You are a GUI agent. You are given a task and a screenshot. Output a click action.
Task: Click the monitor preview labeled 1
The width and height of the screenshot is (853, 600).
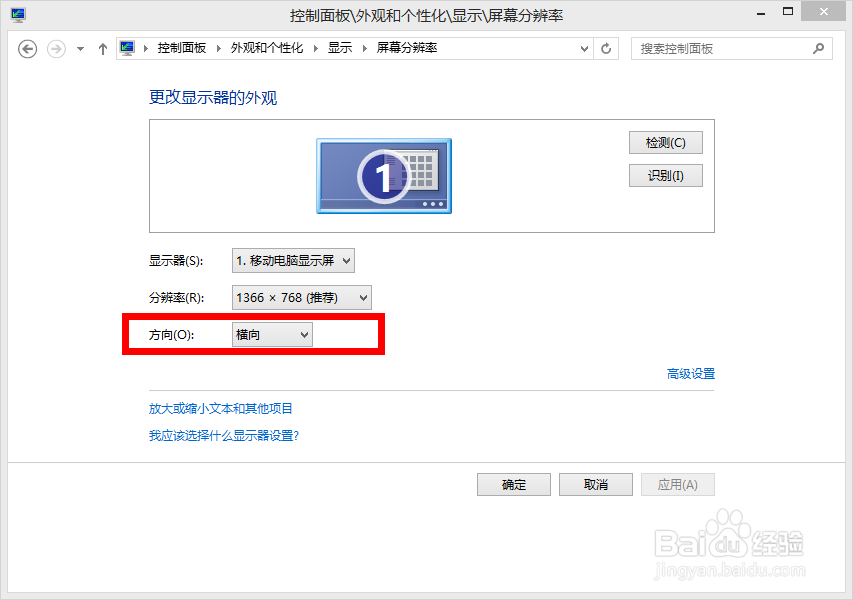click(x=384, y=176)
